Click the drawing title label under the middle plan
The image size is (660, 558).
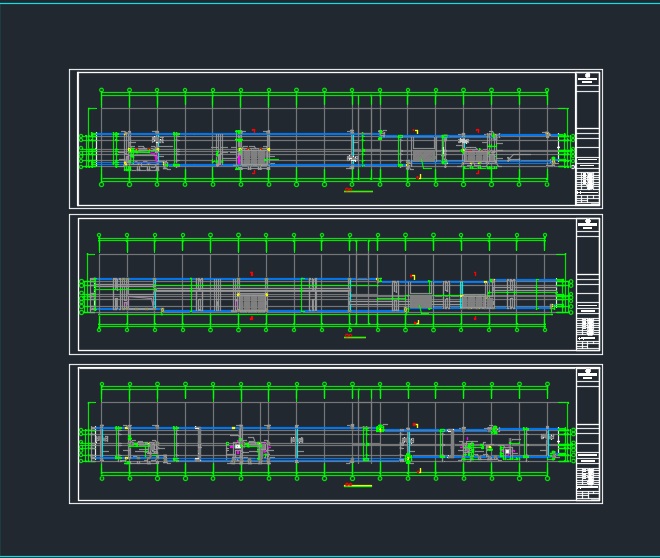[355, 336]
